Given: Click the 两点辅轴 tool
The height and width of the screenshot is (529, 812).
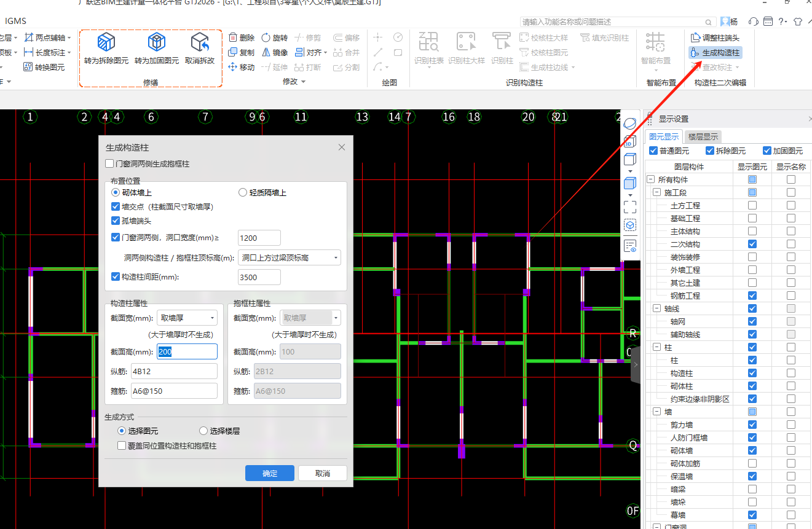Looking at the screenshot, I should 47,37.
